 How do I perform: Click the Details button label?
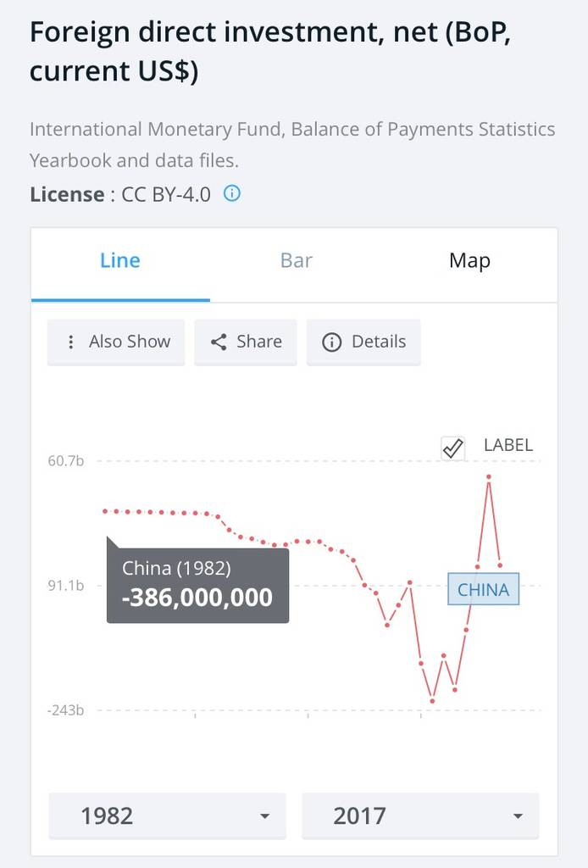(379, 342)
